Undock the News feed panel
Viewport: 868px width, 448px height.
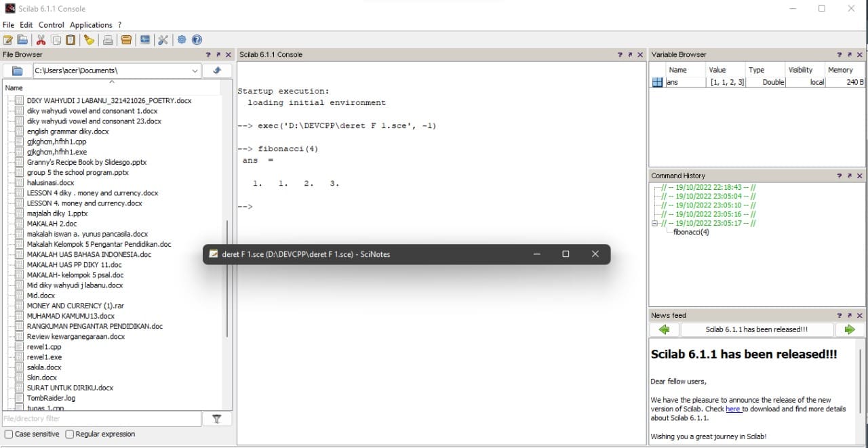click(850, 316)
